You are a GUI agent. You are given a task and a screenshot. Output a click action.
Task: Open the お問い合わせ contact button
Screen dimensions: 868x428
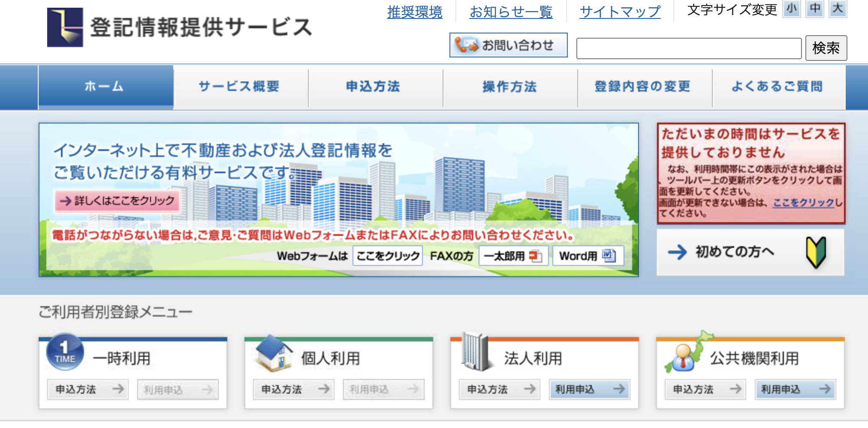click(508, 45)
